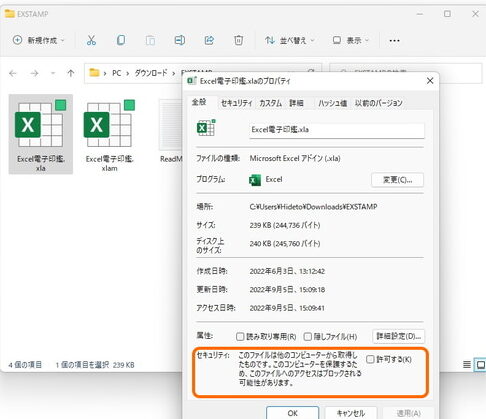Viewport: 486px width, 419px height.
Task: Open the three-dot See more menu
Action: [x=394, y=41]
